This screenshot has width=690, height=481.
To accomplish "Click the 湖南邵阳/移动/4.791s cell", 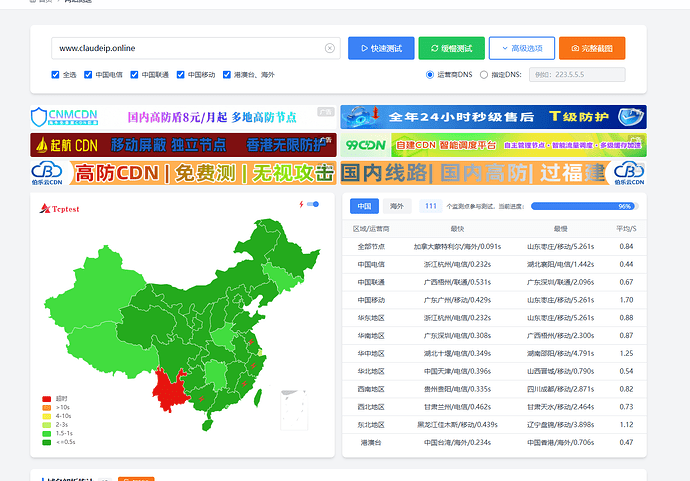I will [560, 353].
